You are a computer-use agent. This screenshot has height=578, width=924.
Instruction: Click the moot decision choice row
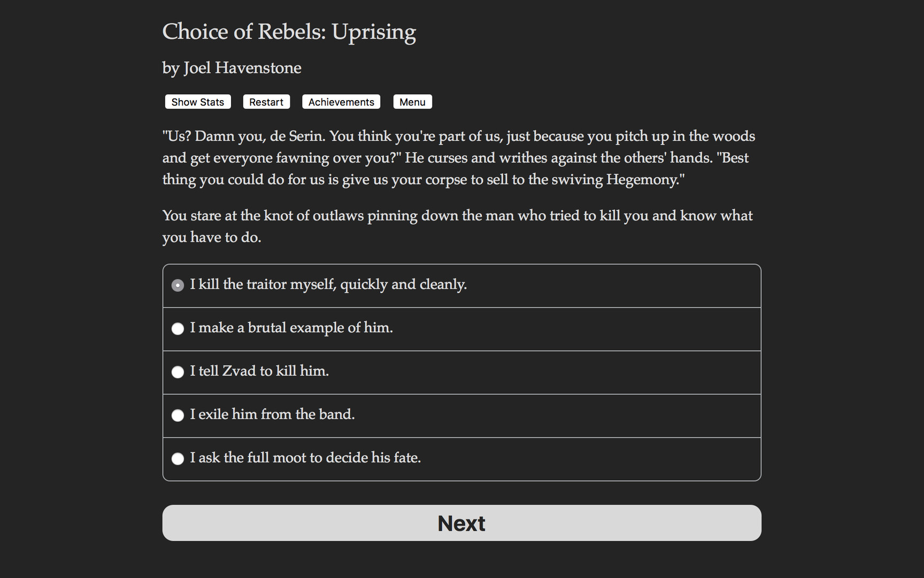[x=374, y=459]
